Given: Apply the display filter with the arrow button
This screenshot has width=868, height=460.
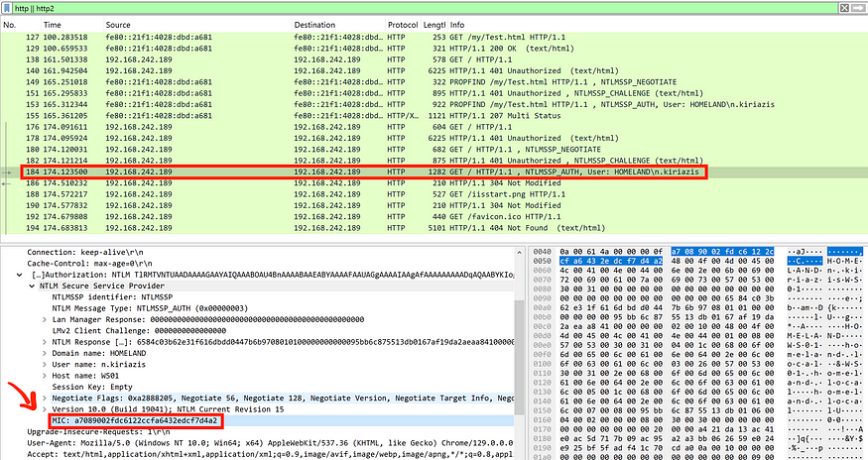Looking at the screenshot, I should tap(857, 8).
